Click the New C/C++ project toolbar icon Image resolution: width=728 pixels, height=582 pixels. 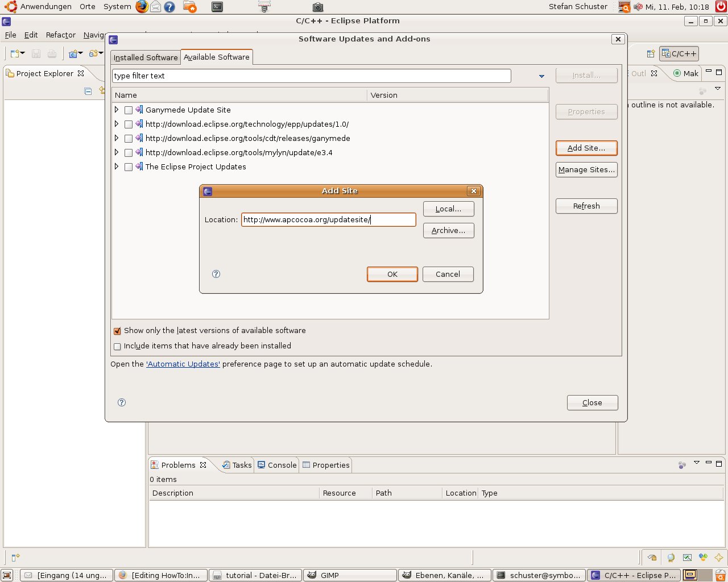pyautogui.click(x=73, y=53)
